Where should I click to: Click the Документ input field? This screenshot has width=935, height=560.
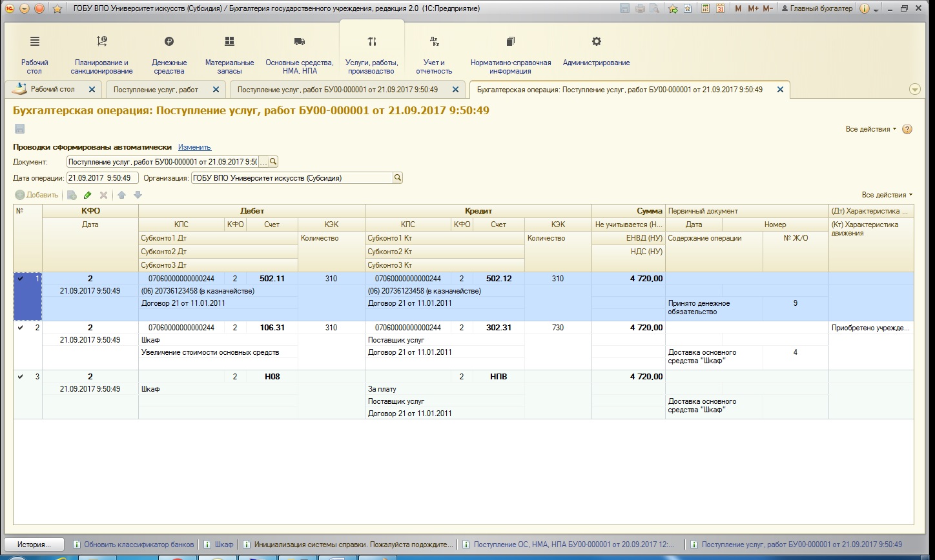(x=162, y=162)
